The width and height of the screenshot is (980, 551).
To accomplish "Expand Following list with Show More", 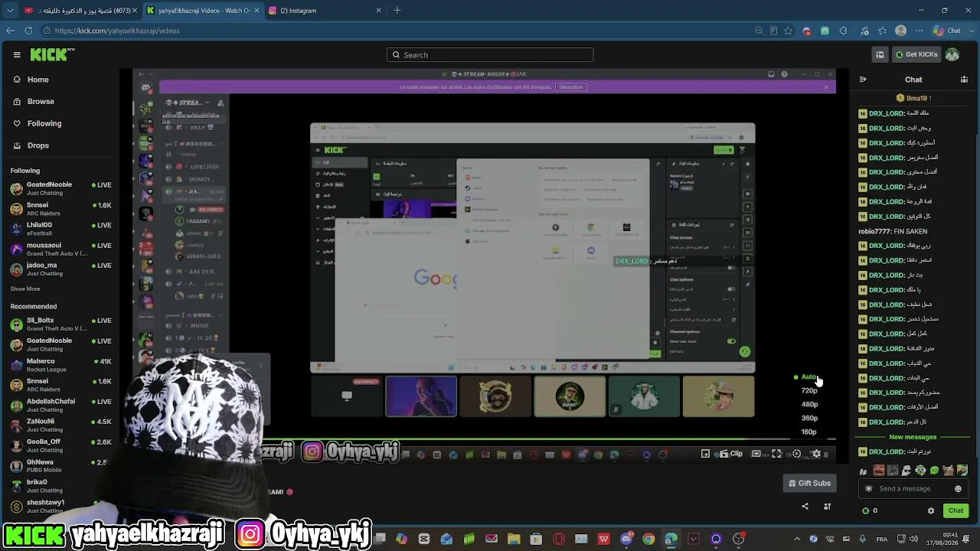I will point(25,289).
